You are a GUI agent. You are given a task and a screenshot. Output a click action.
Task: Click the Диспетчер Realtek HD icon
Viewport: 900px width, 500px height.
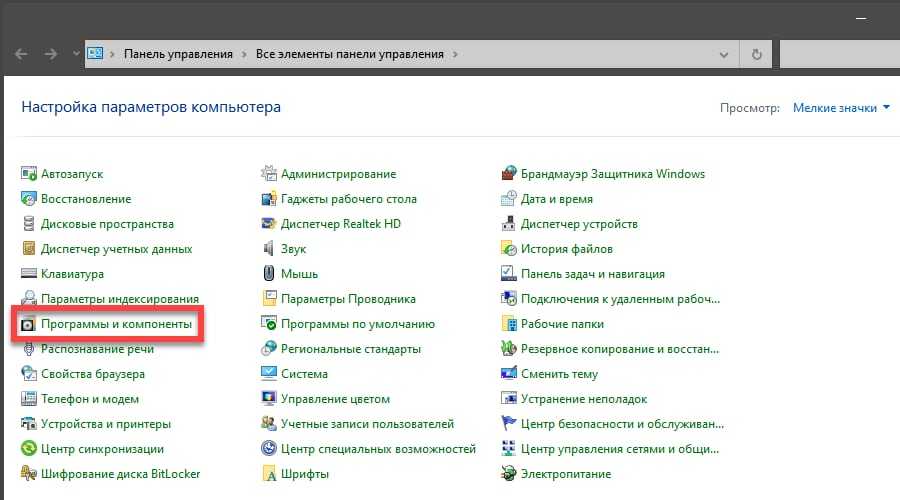click(269, 223)
